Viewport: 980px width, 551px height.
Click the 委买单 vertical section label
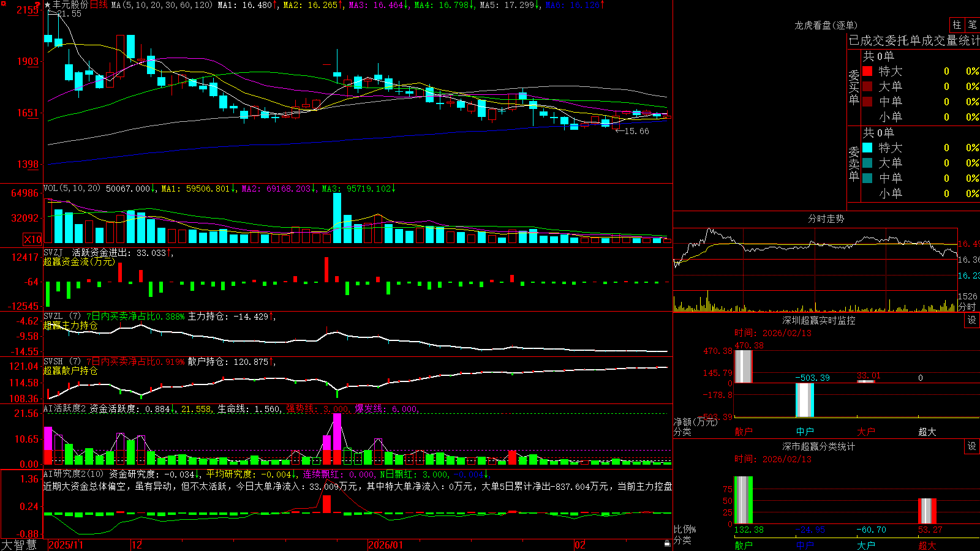[854, 88]
